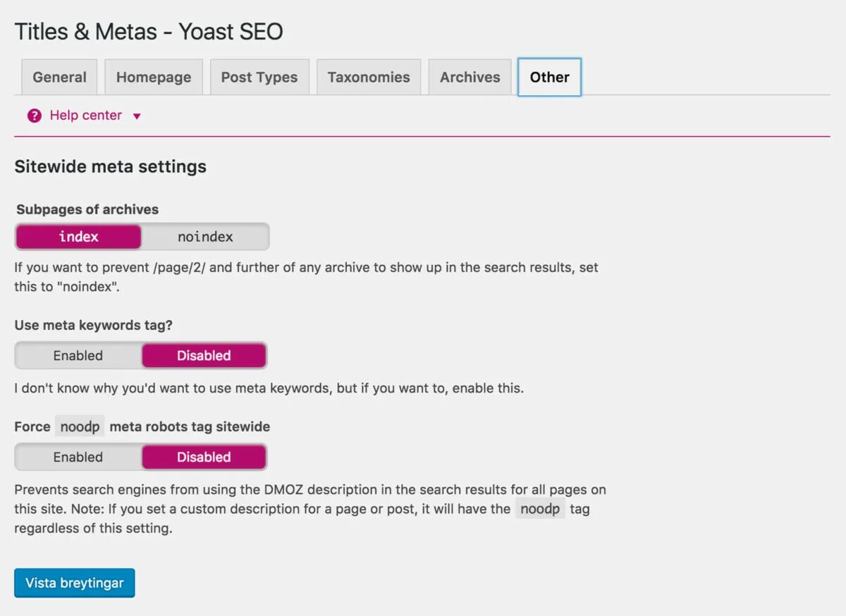Image resolution: width=846 pixels, height=616 pixels.
Task: Select Disabled for noodp meta robots
Action: click(204, 457)
